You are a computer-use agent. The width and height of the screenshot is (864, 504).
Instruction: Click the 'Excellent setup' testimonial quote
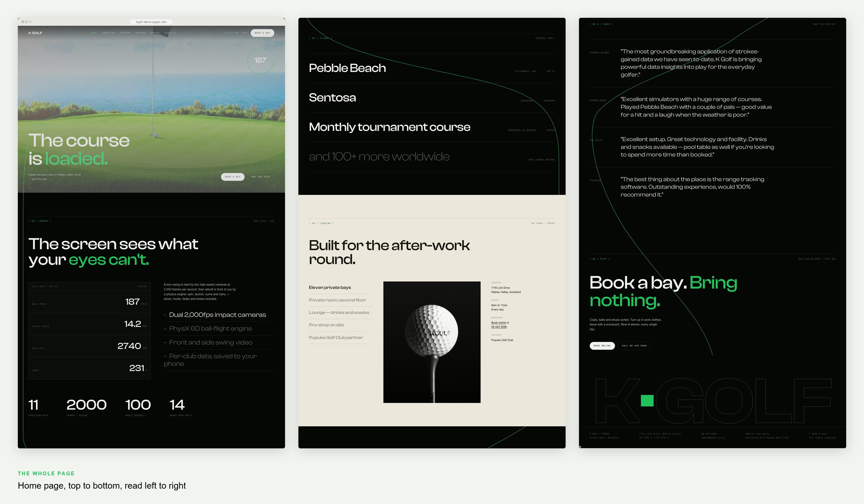697,147
